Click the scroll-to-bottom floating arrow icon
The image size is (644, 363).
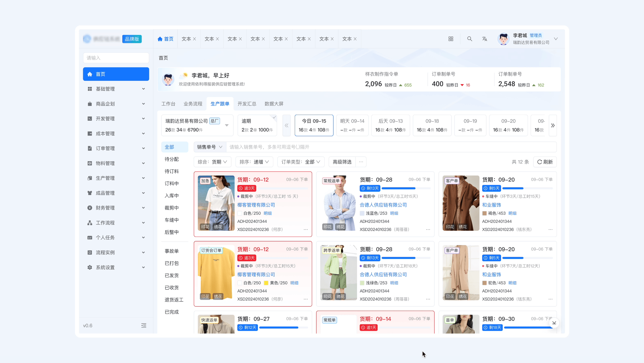[x=554, y=323]
